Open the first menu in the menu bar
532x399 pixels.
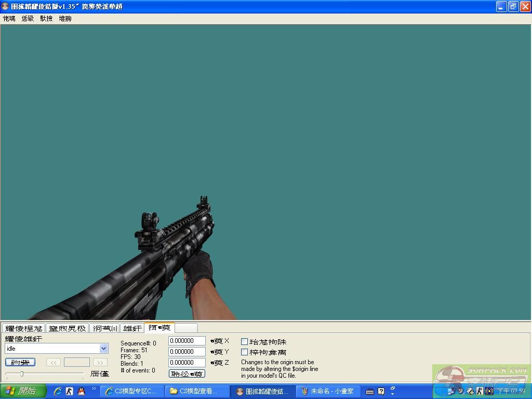coord(9,18)
